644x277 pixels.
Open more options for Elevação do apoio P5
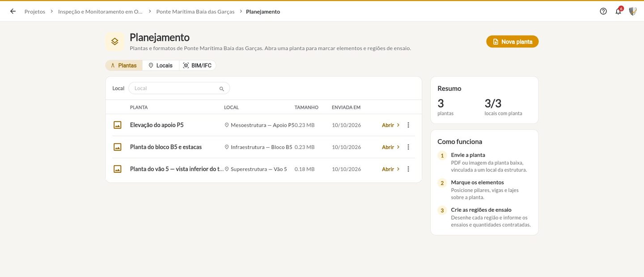click(x=408, y=125)
